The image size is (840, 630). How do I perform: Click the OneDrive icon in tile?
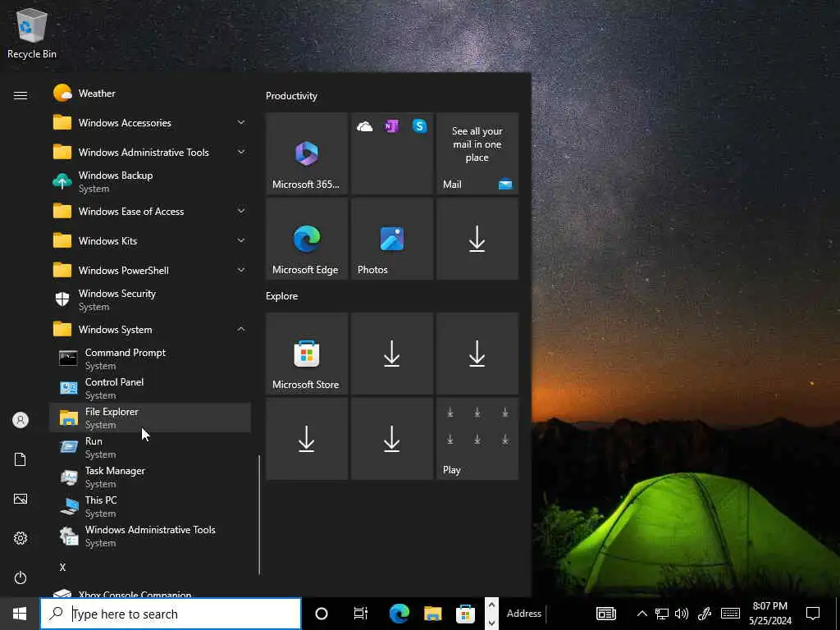[x=365, y=126]
